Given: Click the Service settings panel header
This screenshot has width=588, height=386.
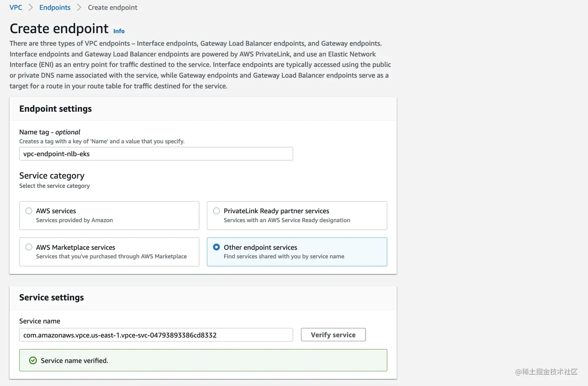Looking at the screenshot, I should [x=52, y=298].
